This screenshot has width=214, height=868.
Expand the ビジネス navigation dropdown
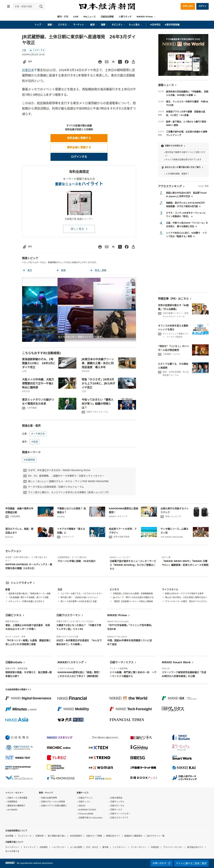(x=64, y=25)
